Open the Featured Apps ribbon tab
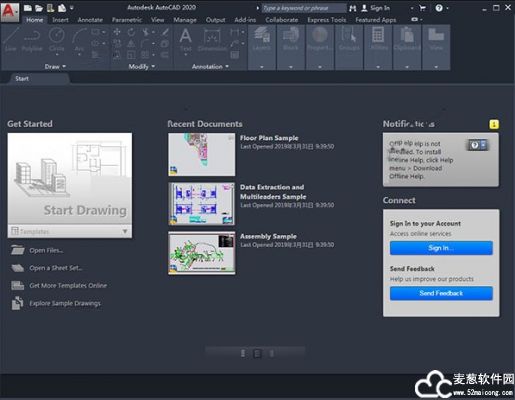 376,20
